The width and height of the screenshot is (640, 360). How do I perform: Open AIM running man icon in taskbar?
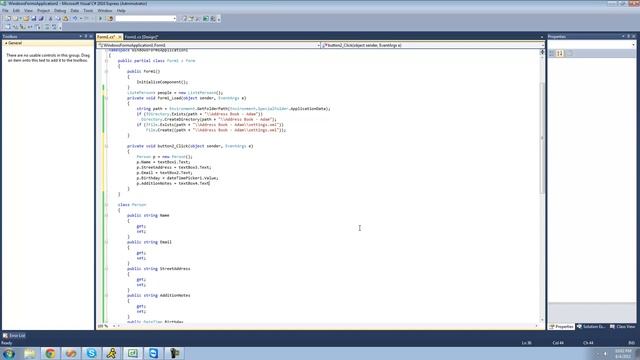pos(112,353)
